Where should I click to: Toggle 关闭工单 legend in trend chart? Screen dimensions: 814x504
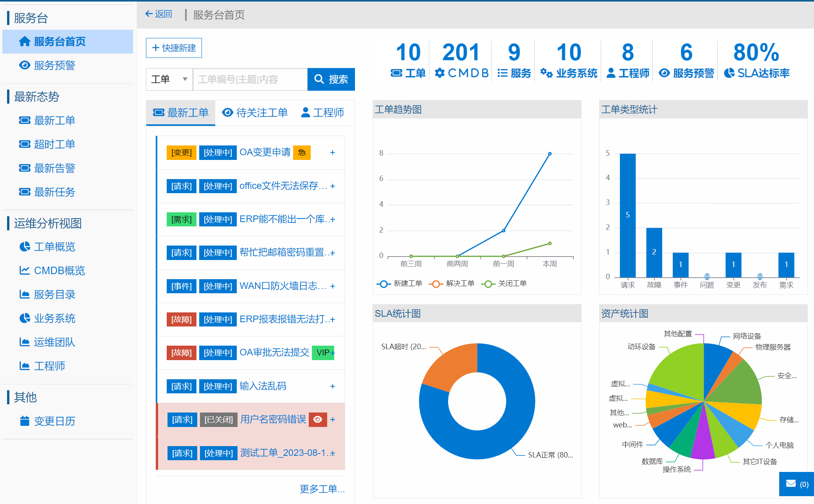click(504, 283)
